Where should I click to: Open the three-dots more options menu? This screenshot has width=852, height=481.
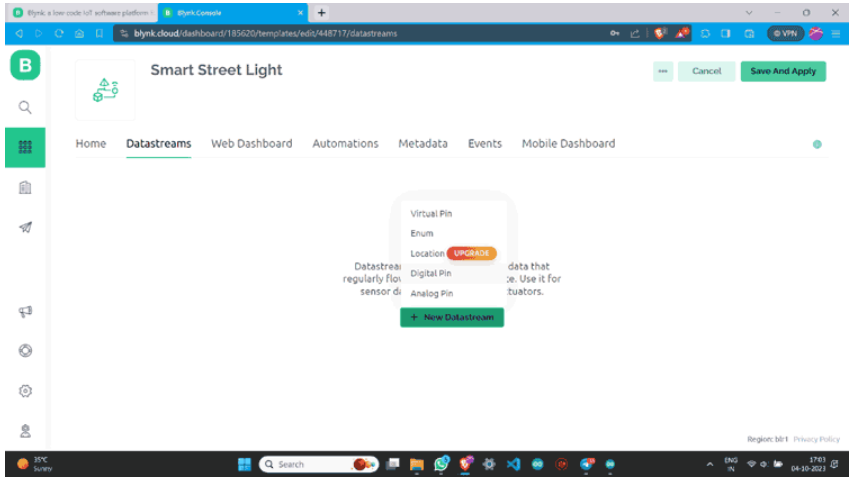(x=662, y=71)
